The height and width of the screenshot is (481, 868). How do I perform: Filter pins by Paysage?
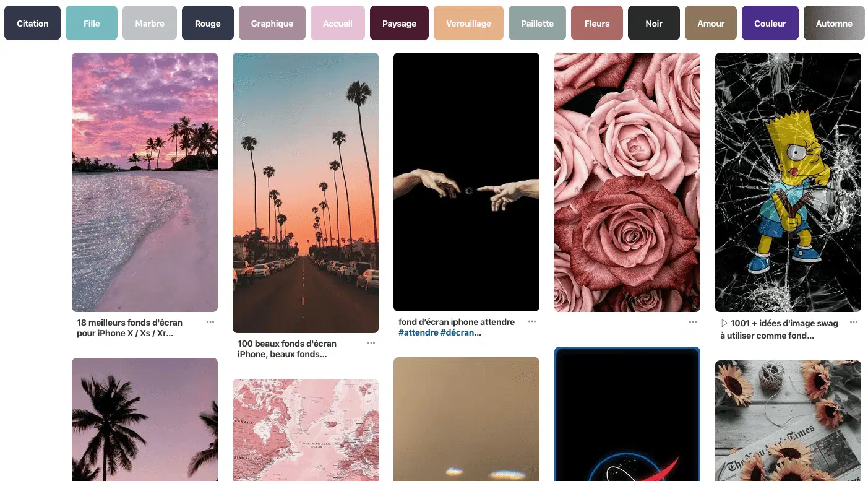399,23
